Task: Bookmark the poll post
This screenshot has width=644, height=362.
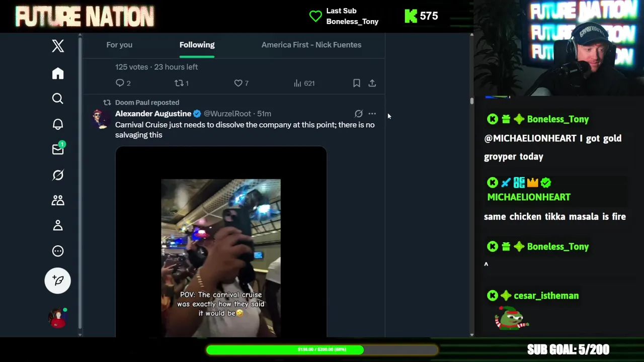Action: pyautogui.click(x=356, y=83)
